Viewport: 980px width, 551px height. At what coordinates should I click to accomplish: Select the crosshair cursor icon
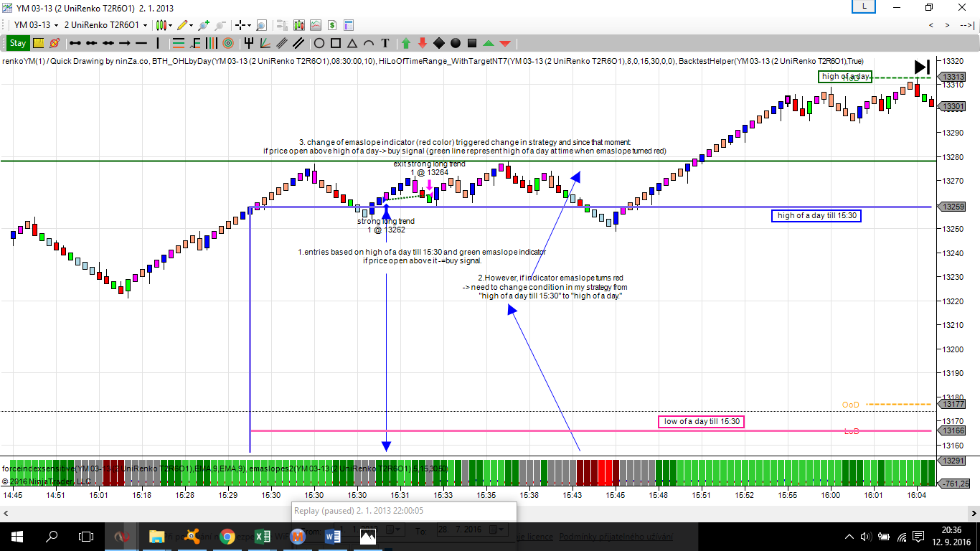240,24
